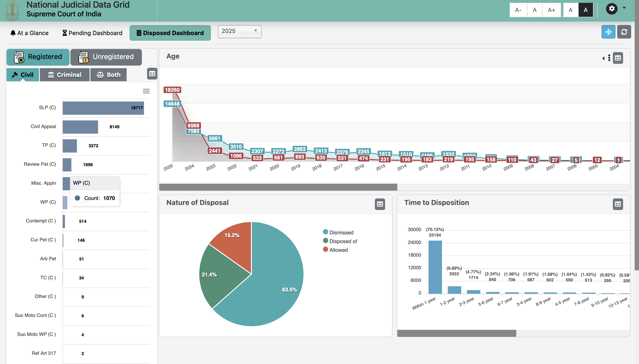The image size is (639, 364).
Task: Click the Unregistered button
Action: point(106,57)
